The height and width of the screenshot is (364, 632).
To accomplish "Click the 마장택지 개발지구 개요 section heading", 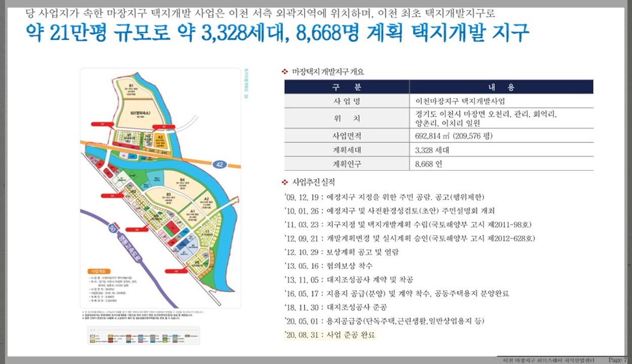I will [x=328, y=72].
